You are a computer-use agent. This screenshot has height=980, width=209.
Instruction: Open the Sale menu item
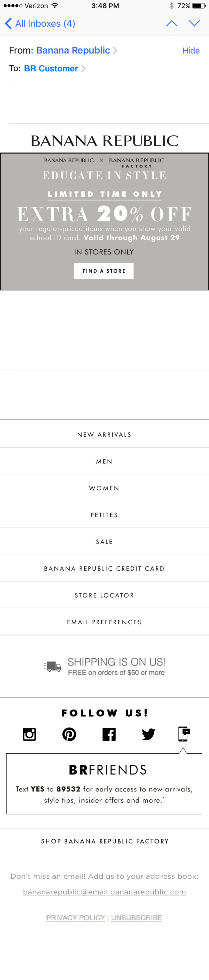tap(104, 542)
